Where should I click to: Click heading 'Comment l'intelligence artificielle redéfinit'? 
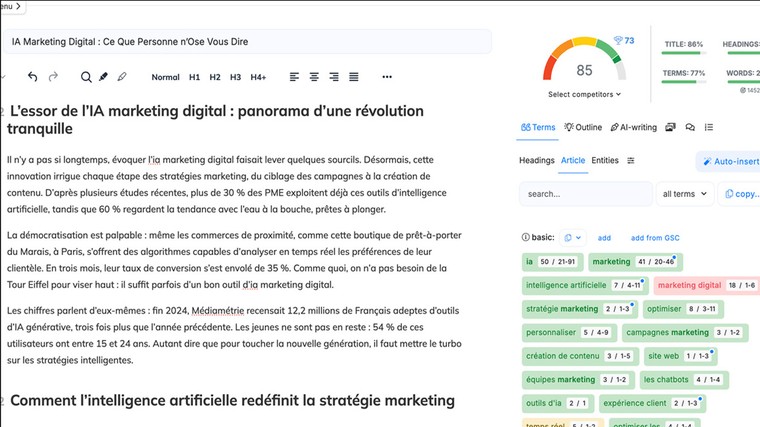tap(232, 401)
